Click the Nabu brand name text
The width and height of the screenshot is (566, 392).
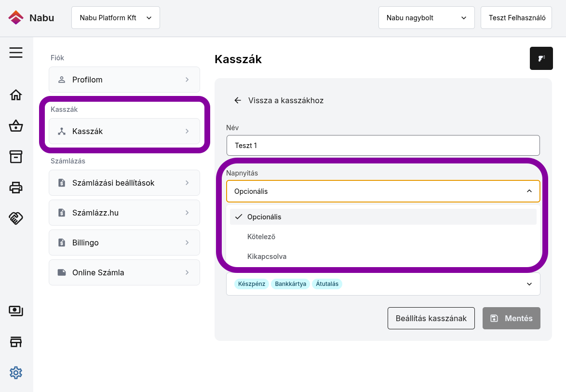[x=42, y=18]
